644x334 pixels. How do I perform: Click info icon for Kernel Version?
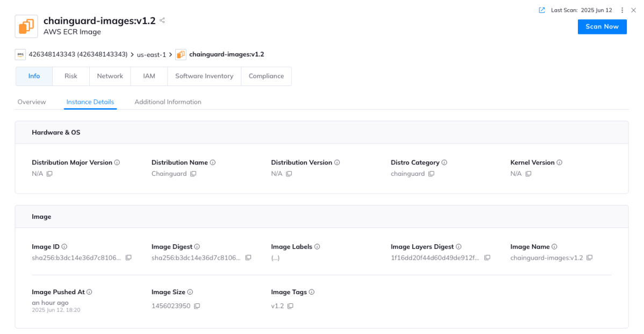coord(560,162)
